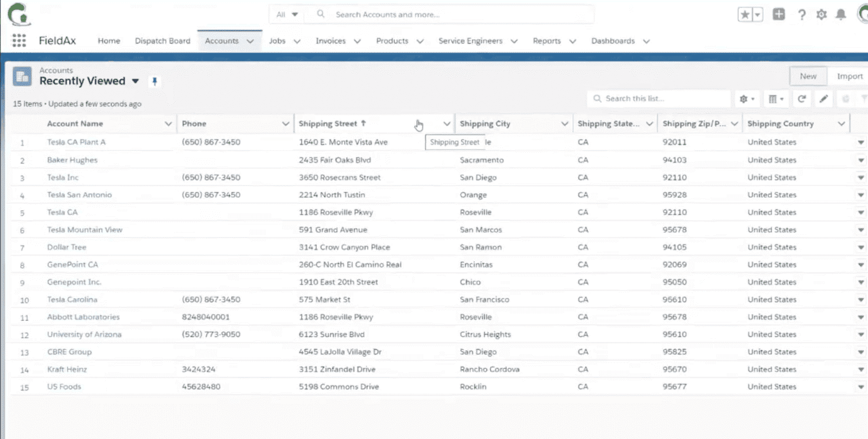Open row actions for US Foods
This screenshot has height=439, width=868.
tap(861, 387)
